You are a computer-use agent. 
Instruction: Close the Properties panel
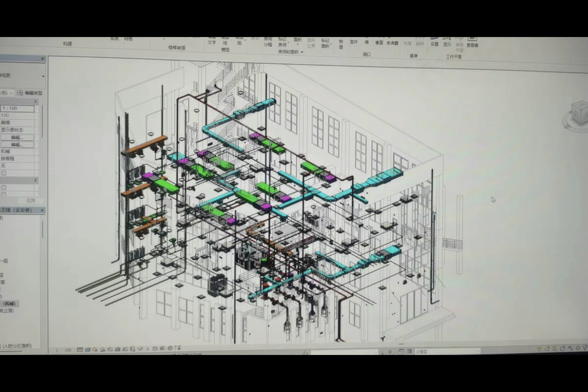click(42, 59)
